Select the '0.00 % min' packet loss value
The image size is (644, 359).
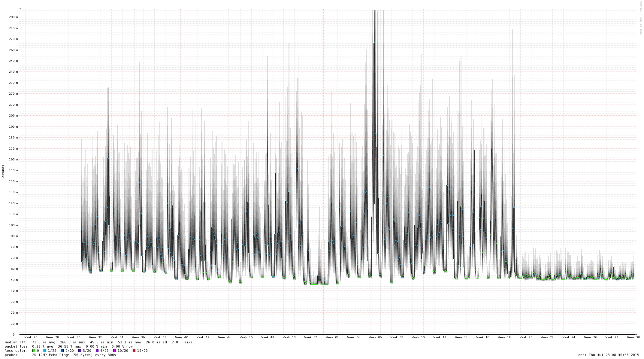(96, 346)
